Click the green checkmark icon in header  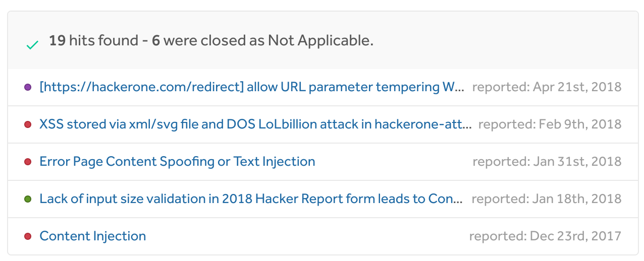point(32,45)
